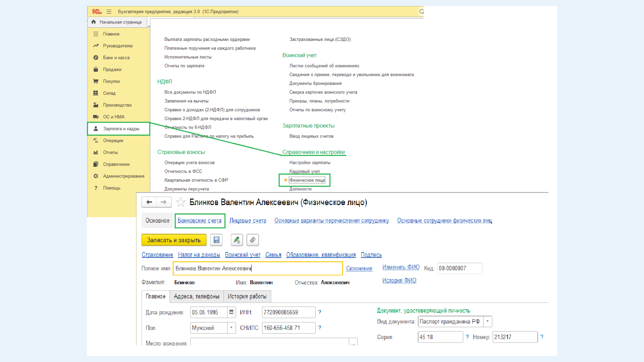Click the paperclip attachments icon
644x362 pixels.
(x=253, y=240)
